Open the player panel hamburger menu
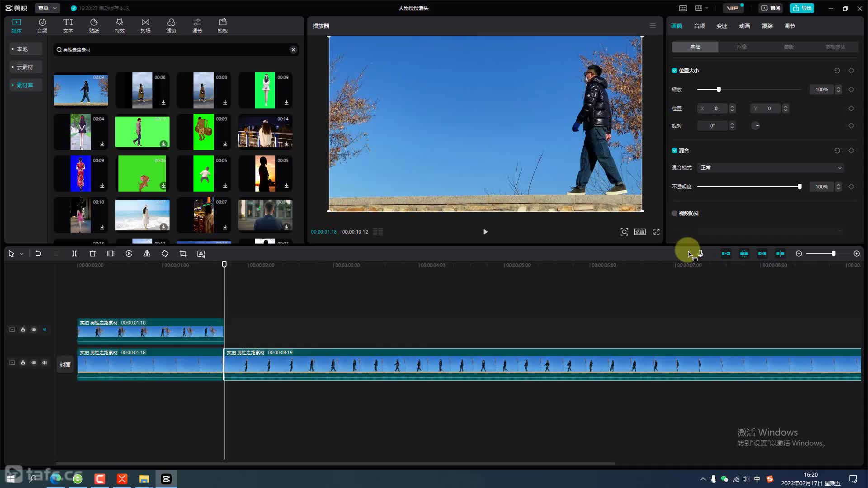The image size is (868, 488). coord(653,26)
